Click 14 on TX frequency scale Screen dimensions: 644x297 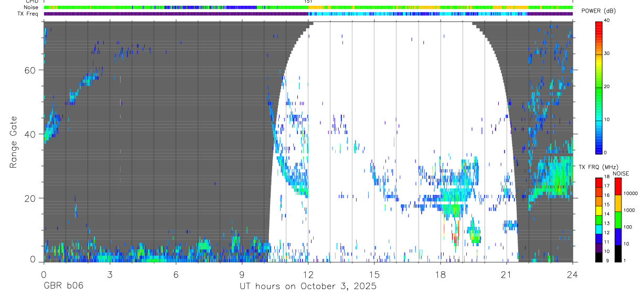tap(607, 214)
